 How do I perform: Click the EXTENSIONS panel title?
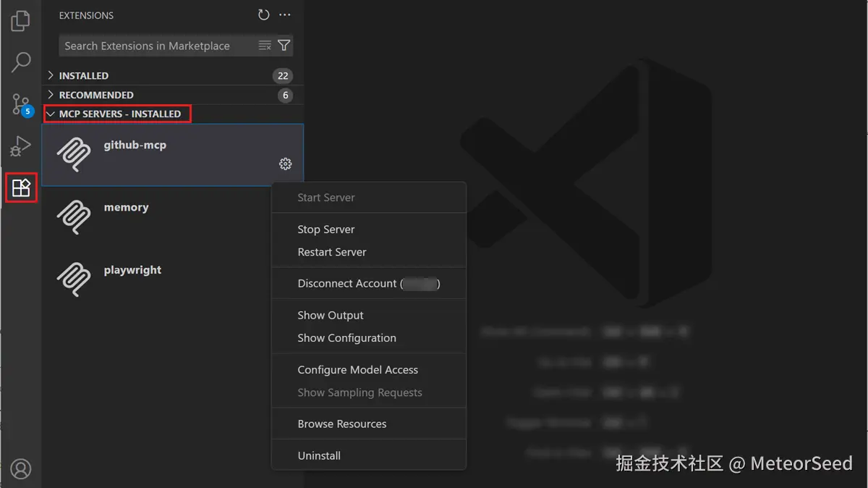coord(86,15)
